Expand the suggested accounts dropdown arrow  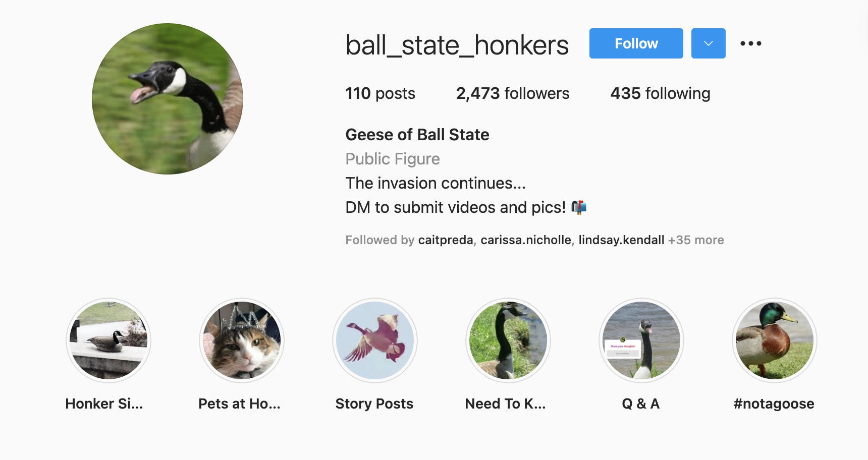click(x=708, y=43)
